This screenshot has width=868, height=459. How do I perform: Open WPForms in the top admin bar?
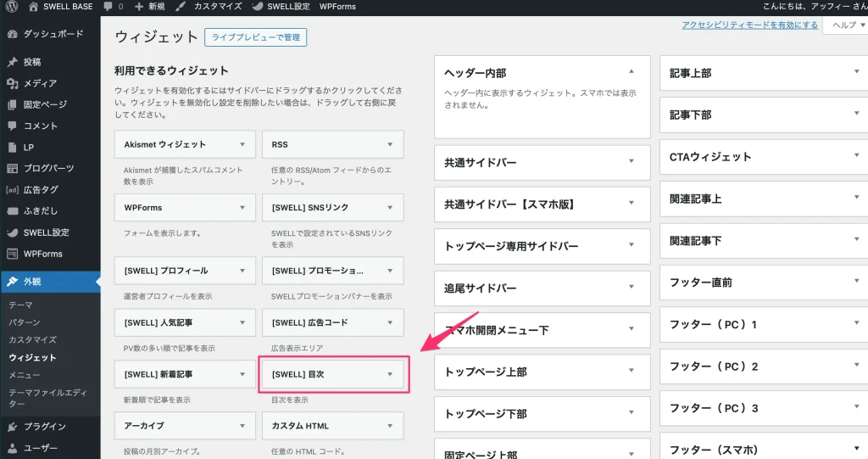pos(337,7)
